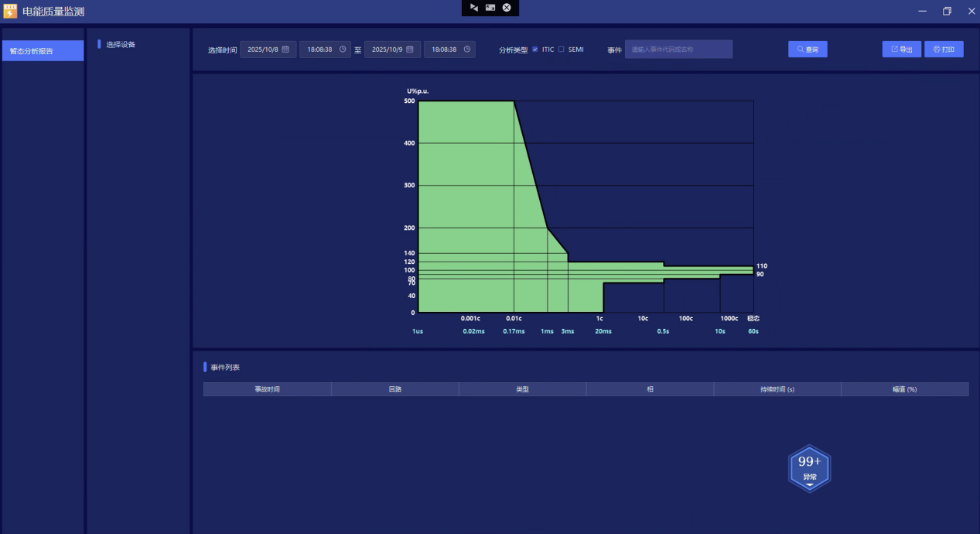Screen dimensions: 980x534
Task: Click the 电能质量监测 app logo icon
Action: (10, 11)
